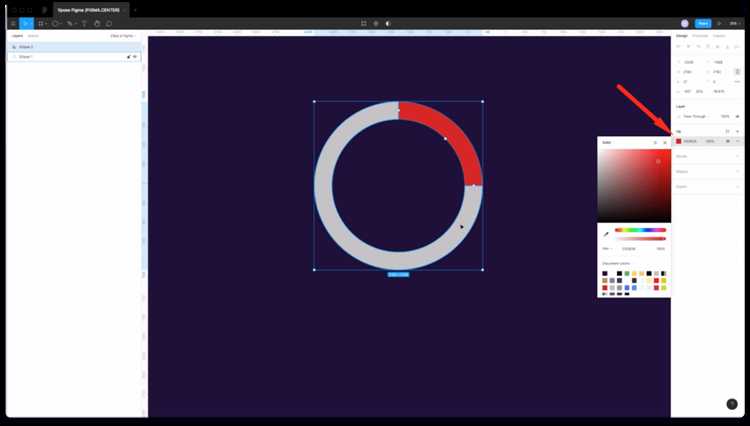Open the shape tool dropdown arrow

pyautogui.click(x=60, y=24)
